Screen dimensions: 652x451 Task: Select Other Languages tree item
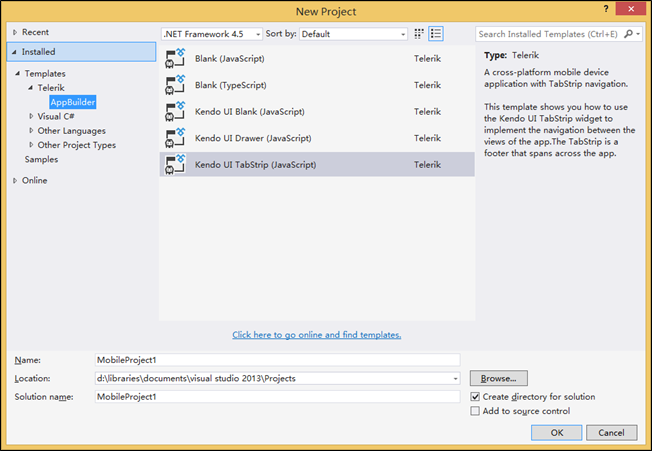[x=72, y=131]
